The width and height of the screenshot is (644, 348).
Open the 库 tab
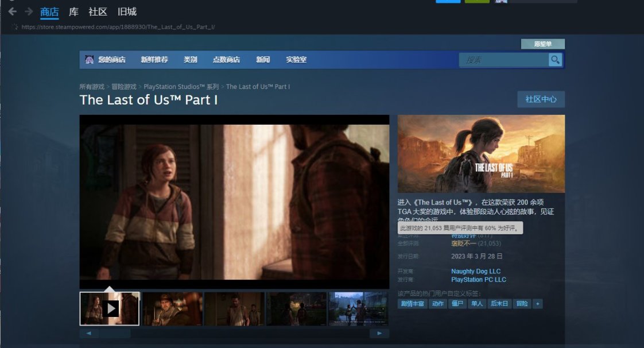point(73,12)
